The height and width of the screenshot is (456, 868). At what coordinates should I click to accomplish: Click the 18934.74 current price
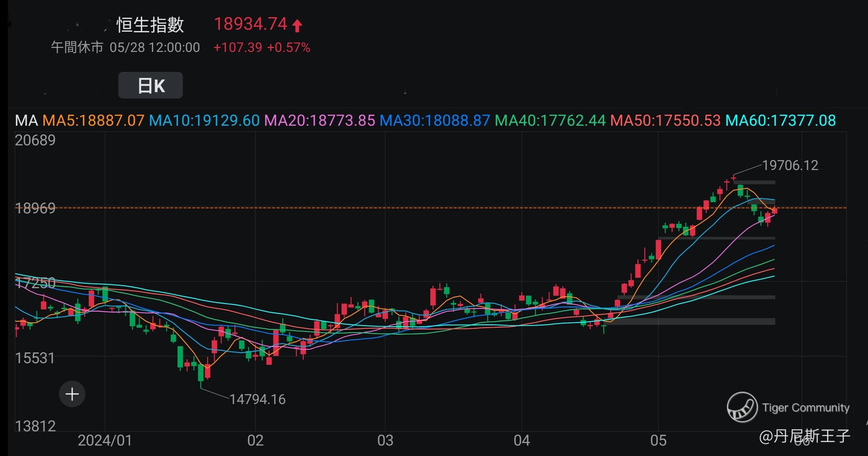tap(250, 24)
